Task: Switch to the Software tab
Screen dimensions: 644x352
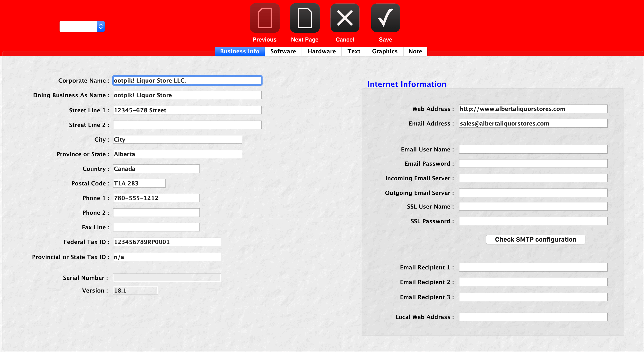Action: [x=283, y=51]
